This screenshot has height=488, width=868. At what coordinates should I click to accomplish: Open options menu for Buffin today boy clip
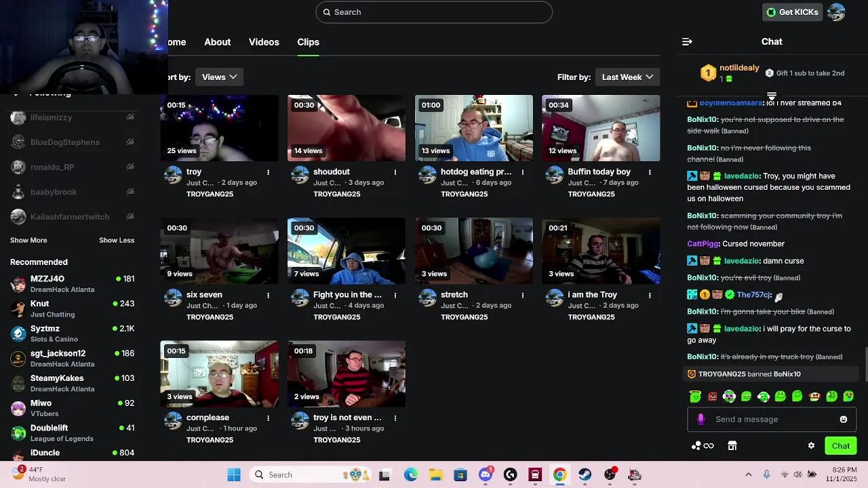(650, 172)
